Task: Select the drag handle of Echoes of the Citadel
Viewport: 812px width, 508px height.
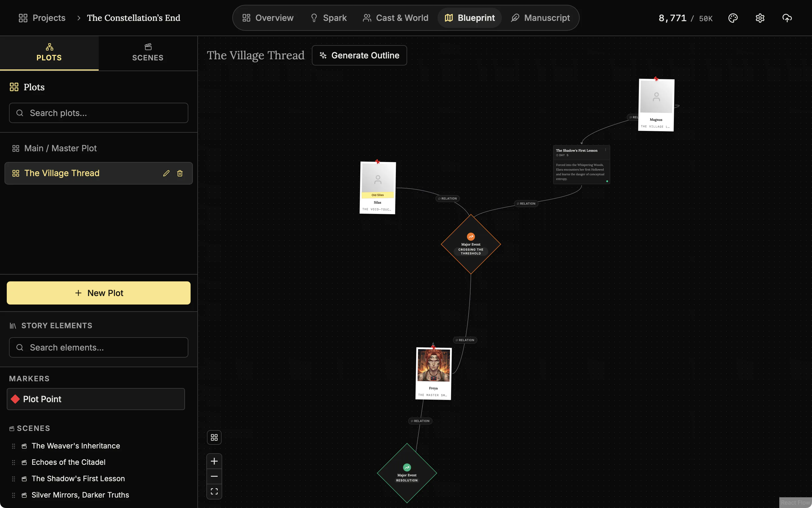Action: pos(14,462)
